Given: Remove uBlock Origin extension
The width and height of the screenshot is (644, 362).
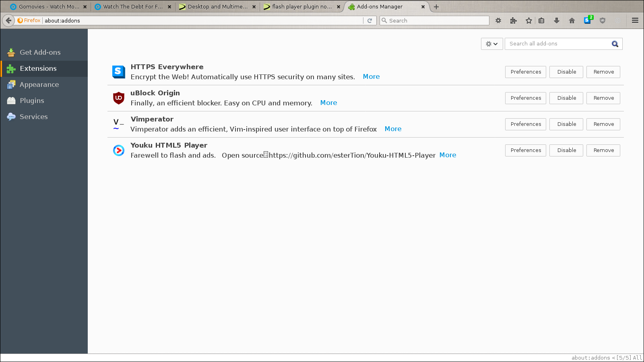Looking at the screenshot, I should 603,98.
